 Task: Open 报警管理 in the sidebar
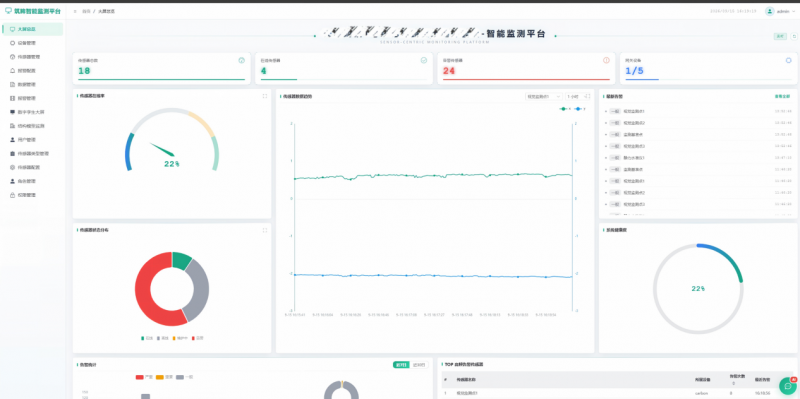click(x=33, y=98)
